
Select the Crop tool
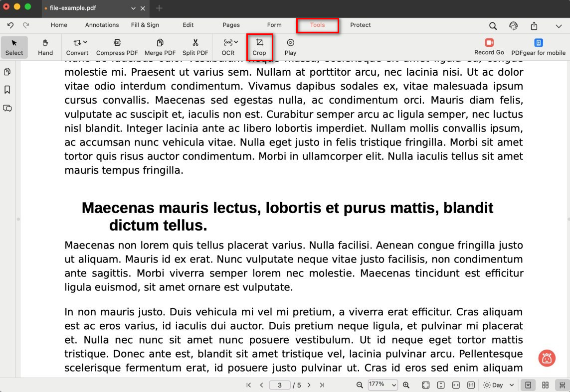click(259, 47)
